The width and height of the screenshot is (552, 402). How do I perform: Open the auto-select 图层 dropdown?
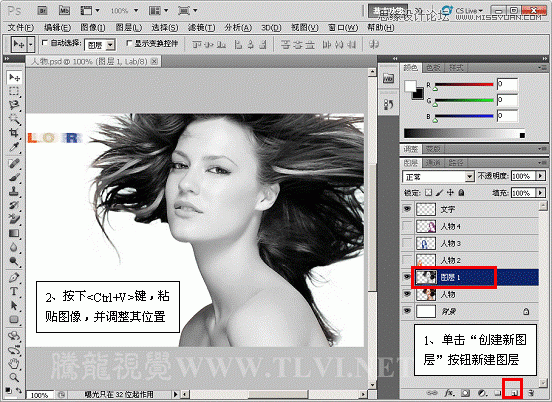[x=100, y=45]
